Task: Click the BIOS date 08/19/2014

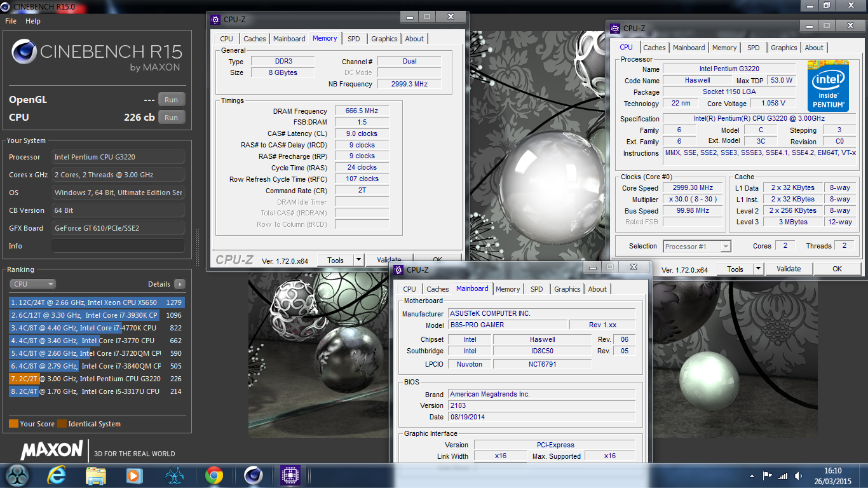Action: (541, 417)
